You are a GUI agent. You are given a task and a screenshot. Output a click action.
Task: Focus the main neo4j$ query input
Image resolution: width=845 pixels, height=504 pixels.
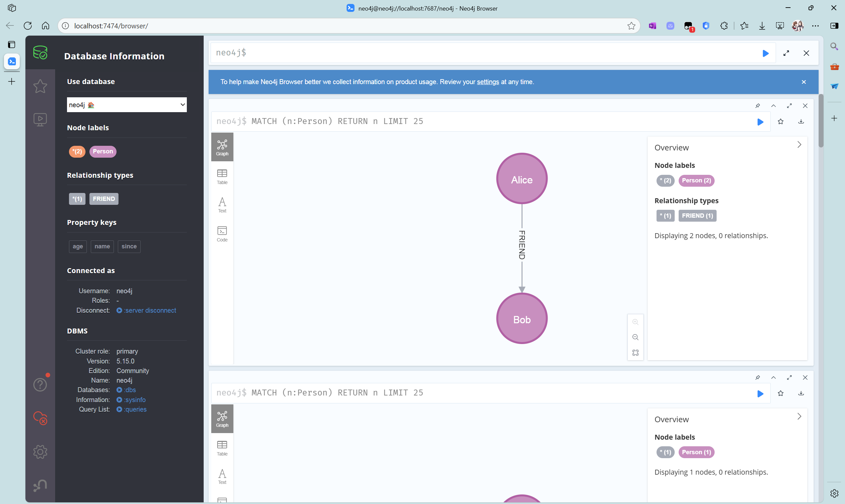point(493,53)
